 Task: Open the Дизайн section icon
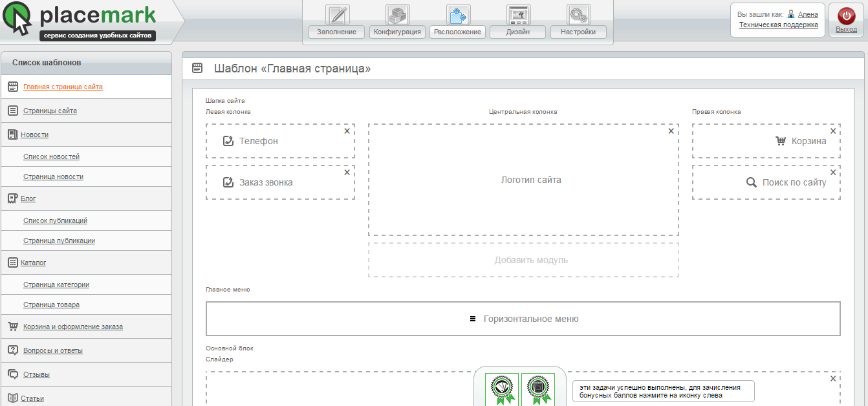(x=519, y=15)
